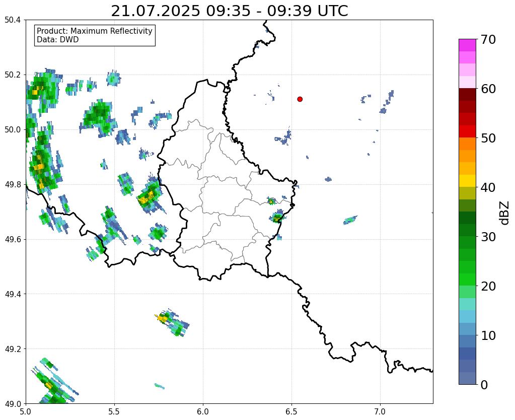
Task: Click the 40 dBZ colorbar label
Action: coord(488,187)
